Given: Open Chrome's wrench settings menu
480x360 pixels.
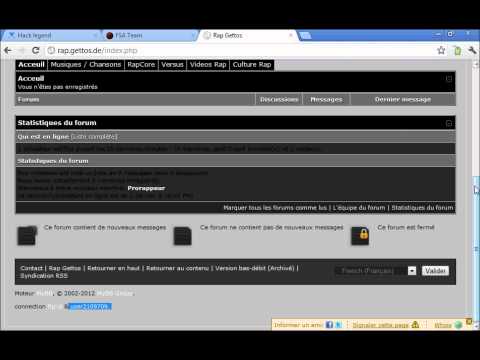Looking at the screenshot, I should [472, 50].
